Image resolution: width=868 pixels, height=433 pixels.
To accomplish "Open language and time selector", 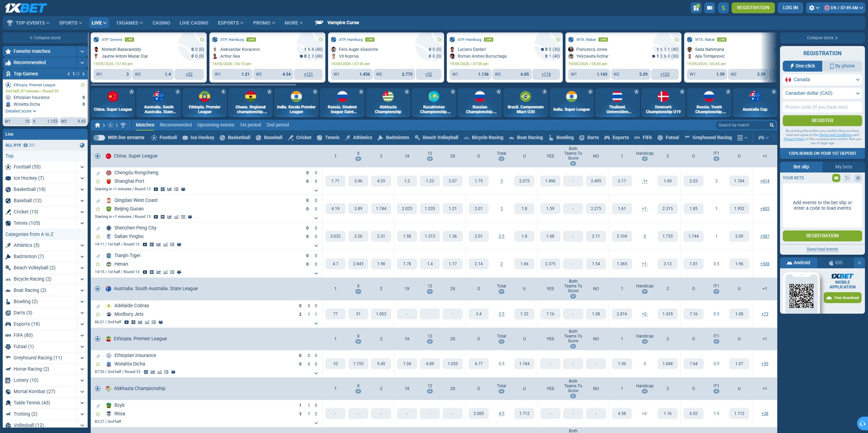I will coord(843,8).
